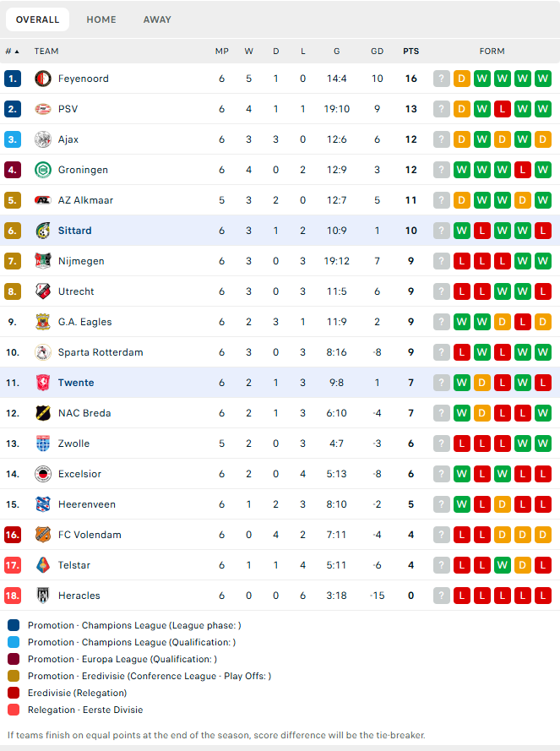The width and height of the screenshot is (560, 751).
Task: Click the Ajax team crest
Action: point(43,139)
